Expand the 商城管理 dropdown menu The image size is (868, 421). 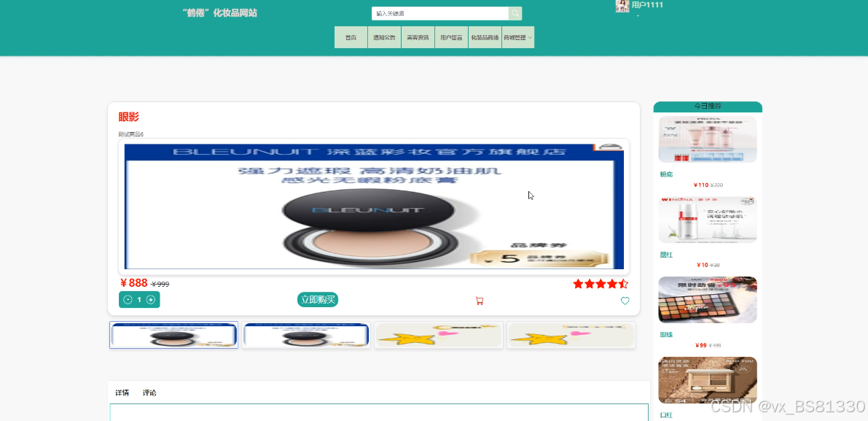[518, 37]
